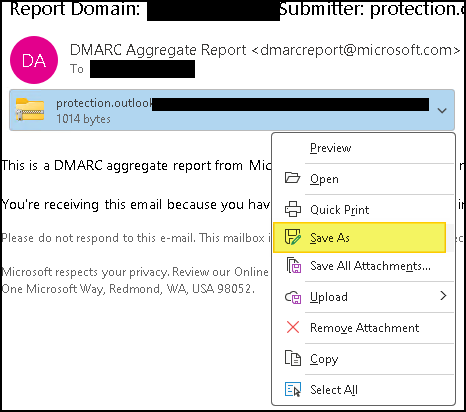The height and width of the screenshot is (412, 466).
Task: Click the DMARC Aggregate Report sender name
Action: coord(158,50)
